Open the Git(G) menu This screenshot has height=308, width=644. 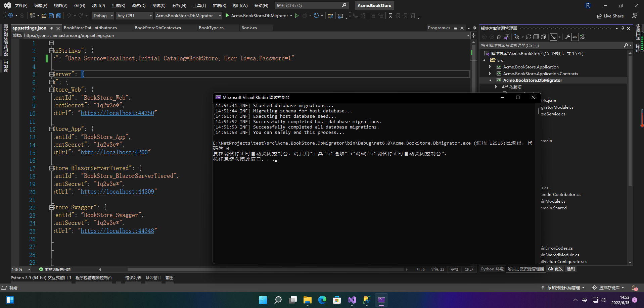click(80, 6)
